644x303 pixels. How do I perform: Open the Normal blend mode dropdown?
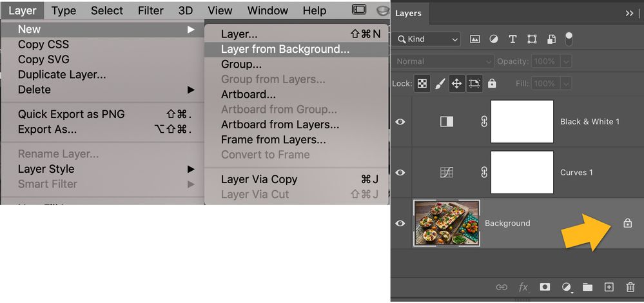click(x=443, y=62)
